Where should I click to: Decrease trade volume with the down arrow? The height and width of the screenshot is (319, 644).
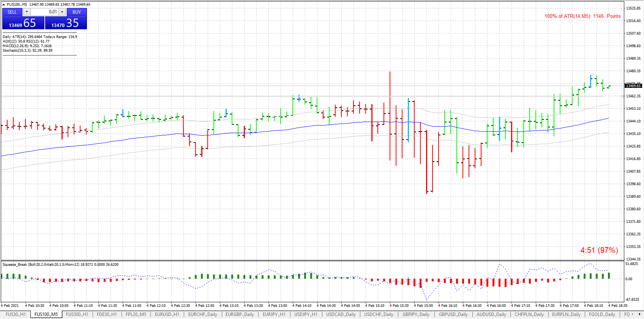tap(27, 12)
